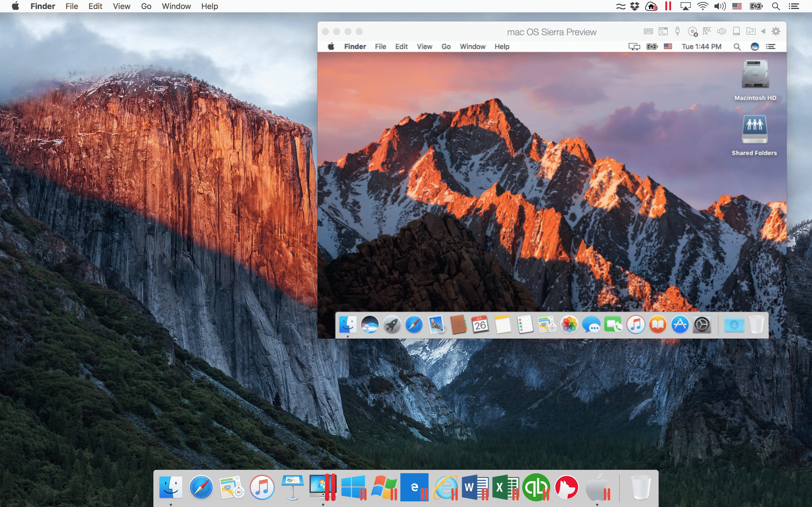Open the VM configuration gear menu
The width and height of the screenshot is (812, 507).
pos(776,32)
